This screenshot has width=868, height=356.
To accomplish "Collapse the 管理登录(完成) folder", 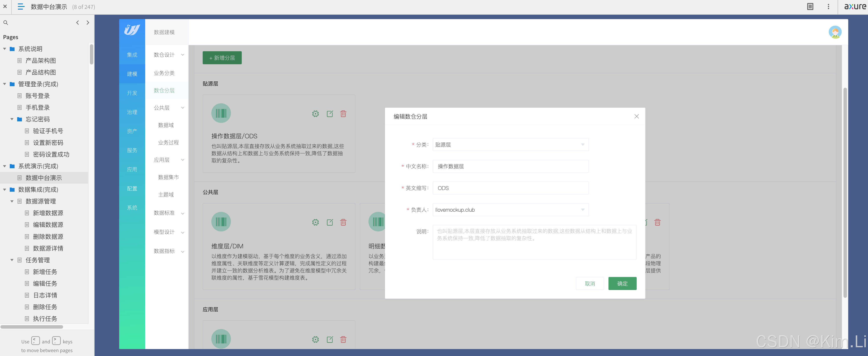I will point(5,84).
